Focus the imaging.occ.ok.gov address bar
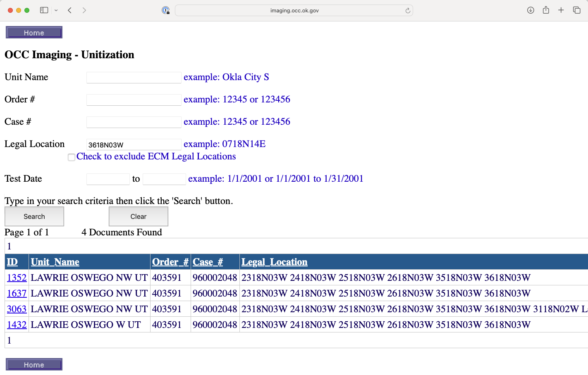 click(x=294, y=10)
